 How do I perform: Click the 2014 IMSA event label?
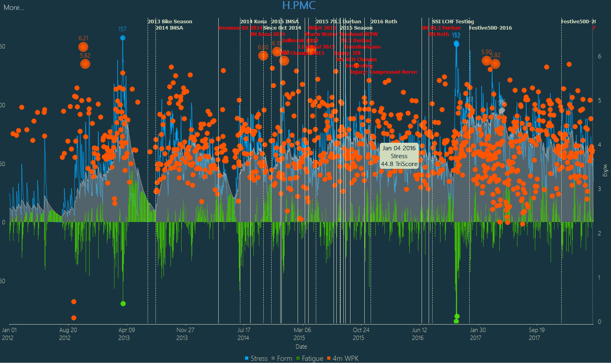tap(169, 28)
